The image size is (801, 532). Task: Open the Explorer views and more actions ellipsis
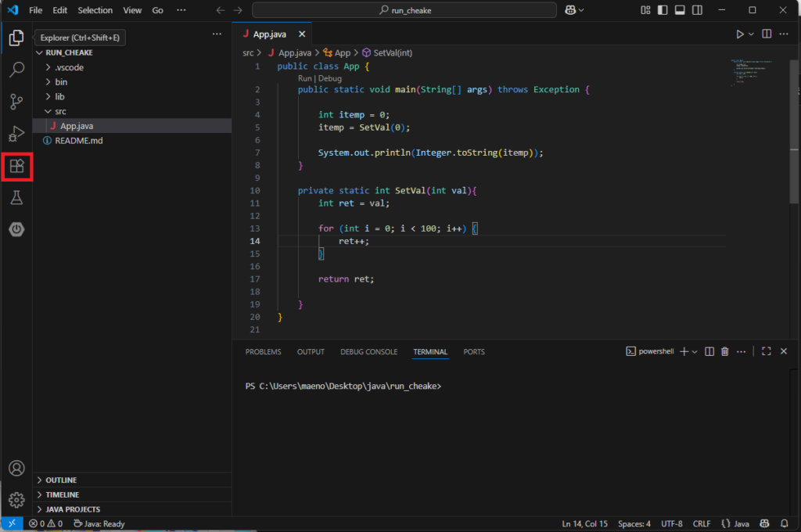(217, 34)
